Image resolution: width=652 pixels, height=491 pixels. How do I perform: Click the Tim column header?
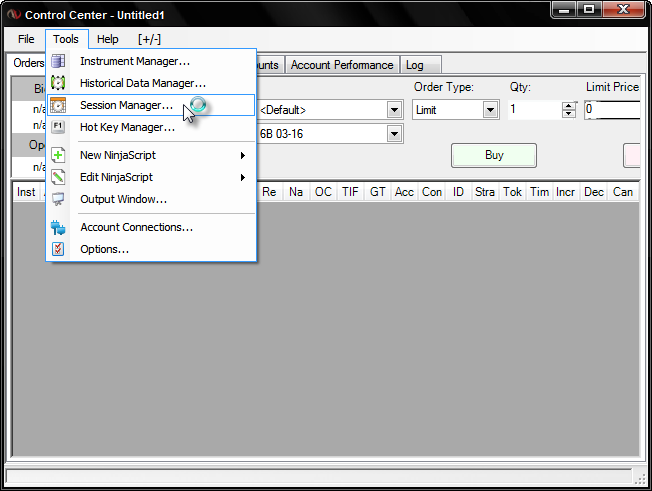pos(539,192)
